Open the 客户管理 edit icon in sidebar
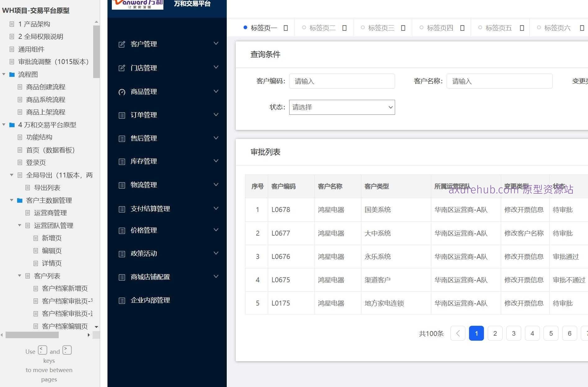Image resolution: width=588 pixels, height=387 pixels. pos(121,44)
